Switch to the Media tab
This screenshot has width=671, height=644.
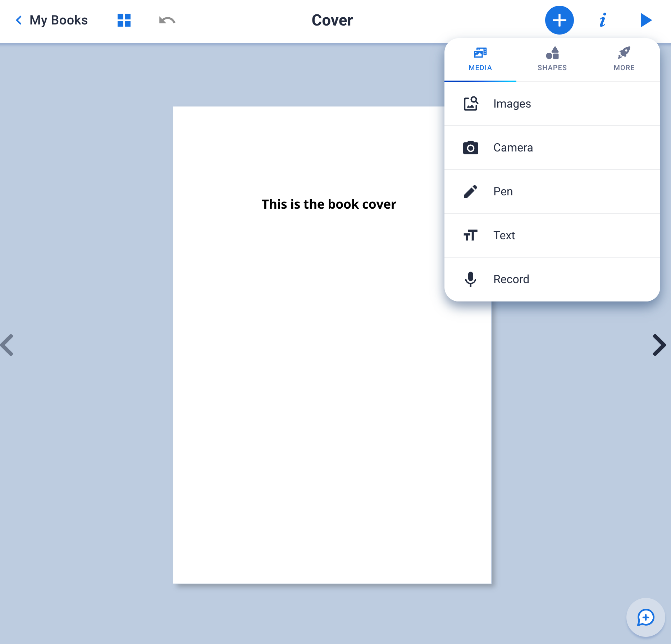click(x=480, y=59)
